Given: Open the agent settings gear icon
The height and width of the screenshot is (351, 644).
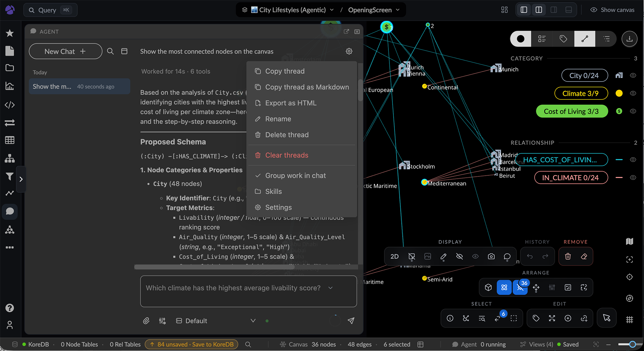Looking at the screenshot, I should click(349, 51).
